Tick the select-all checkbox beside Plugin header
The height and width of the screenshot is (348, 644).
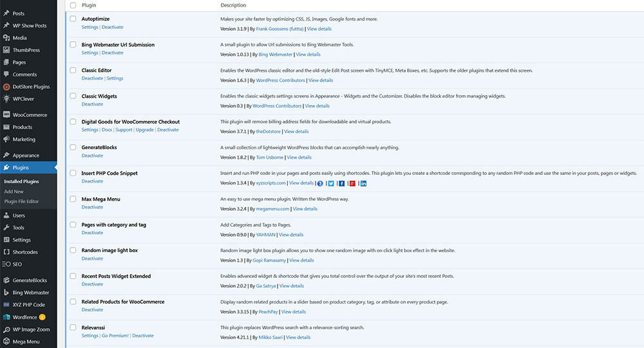click(x=73, y=5)
